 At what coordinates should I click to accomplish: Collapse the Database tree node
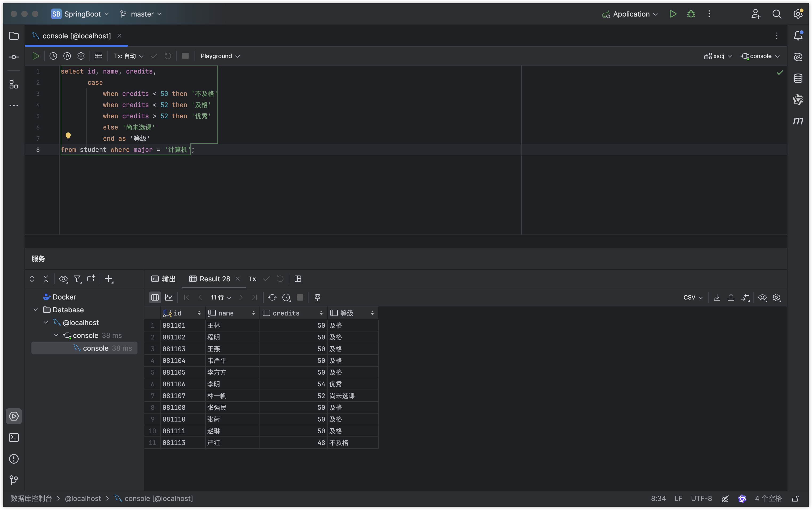[x=36, y=310]
